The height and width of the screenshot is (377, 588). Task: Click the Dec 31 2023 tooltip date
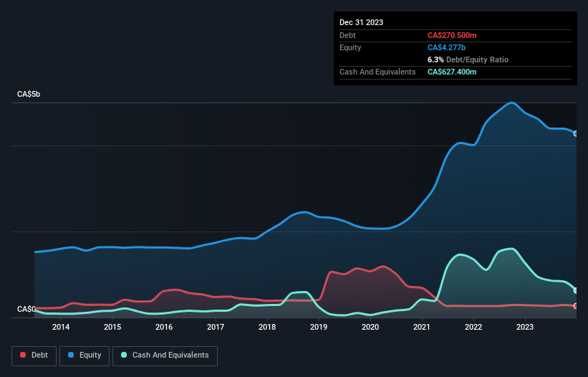[361, 22]
